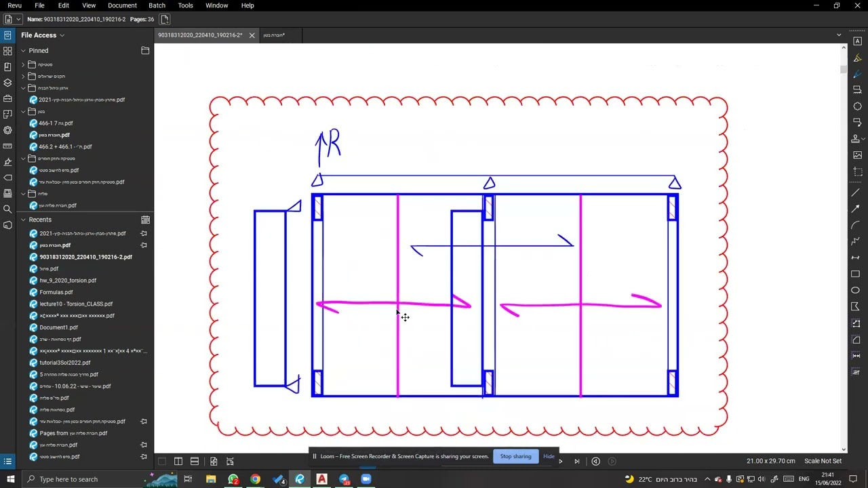The width and height of the screenshot is (868, 488).
Task: Select the Ellipse tool in right toolbar
Action: click(x=855, y=290)
